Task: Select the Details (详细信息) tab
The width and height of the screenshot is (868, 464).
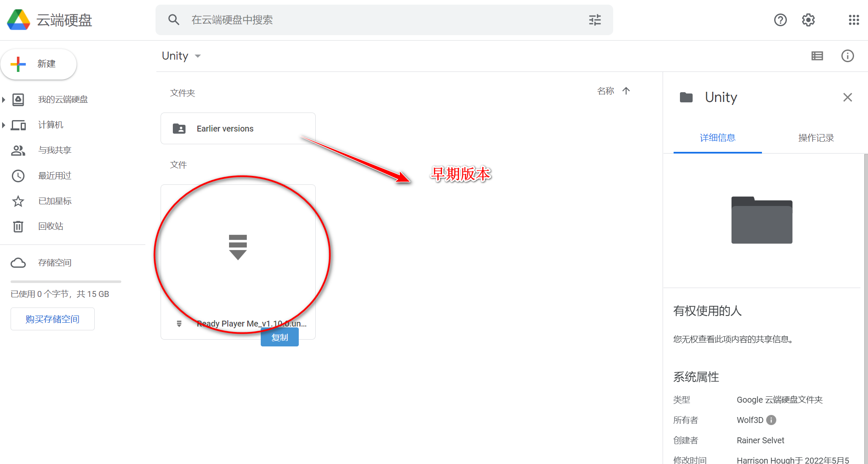Action: (x=717, y=138)
